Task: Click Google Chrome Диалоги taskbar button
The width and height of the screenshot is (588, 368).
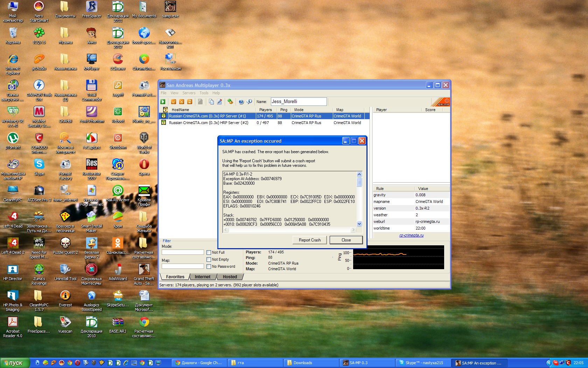Action: point(199,363)
